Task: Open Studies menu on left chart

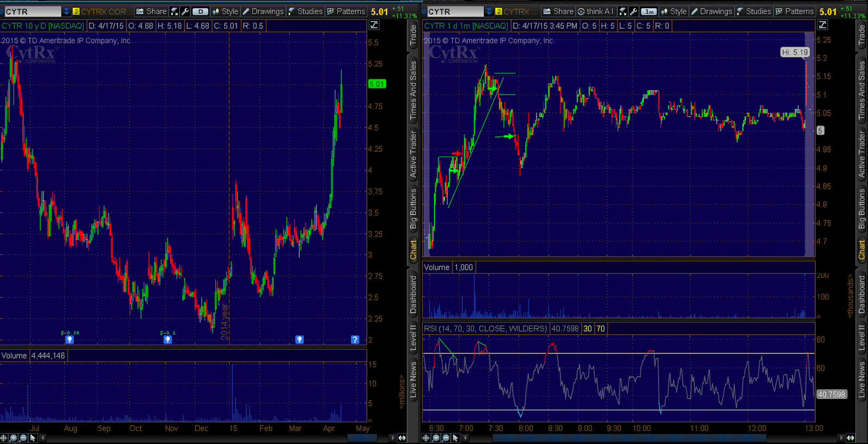Action: 305,11
